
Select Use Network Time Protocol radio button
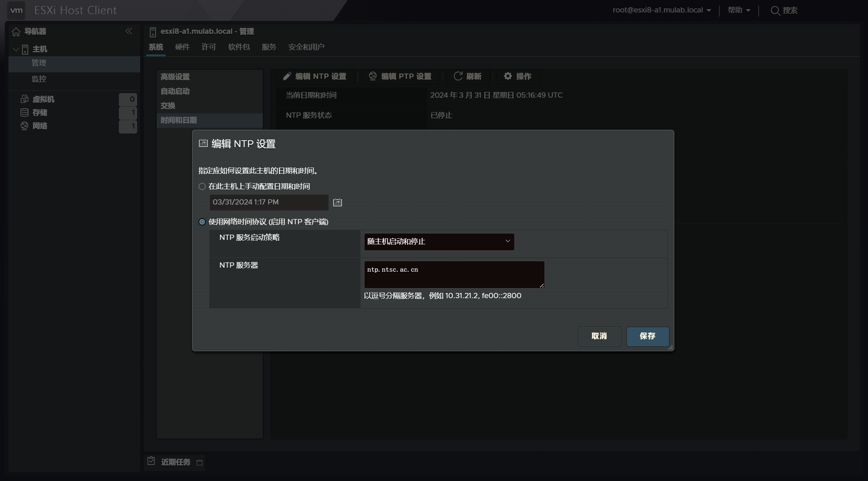[x=202, y=222]
